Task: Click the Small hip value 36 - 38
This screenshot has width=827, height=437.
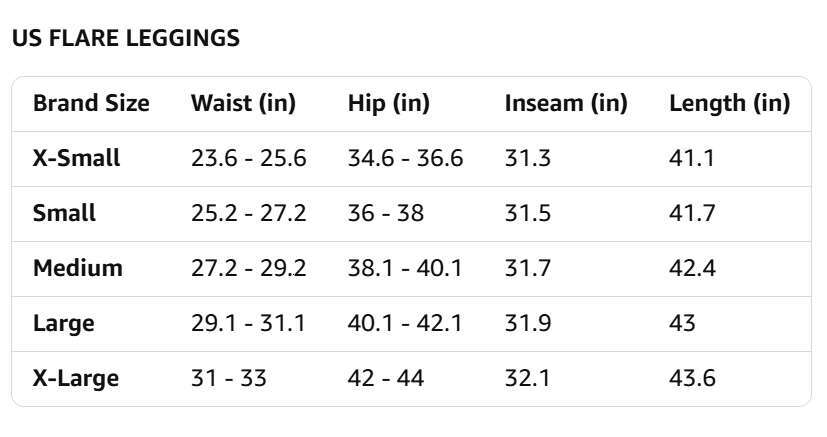Action: click(x=386, y=213)
